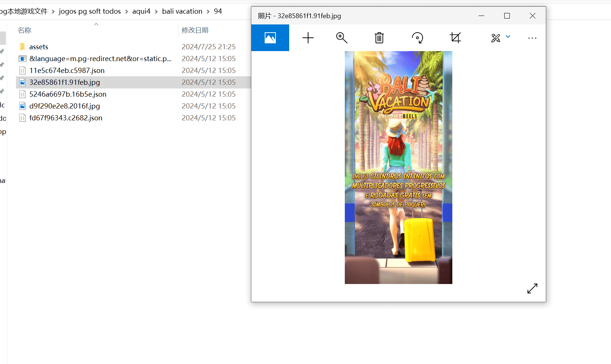The image size is (611, 364).
Task: Navigate to 'bali vacation' in the breadcrumb
Action: (182, 11)
